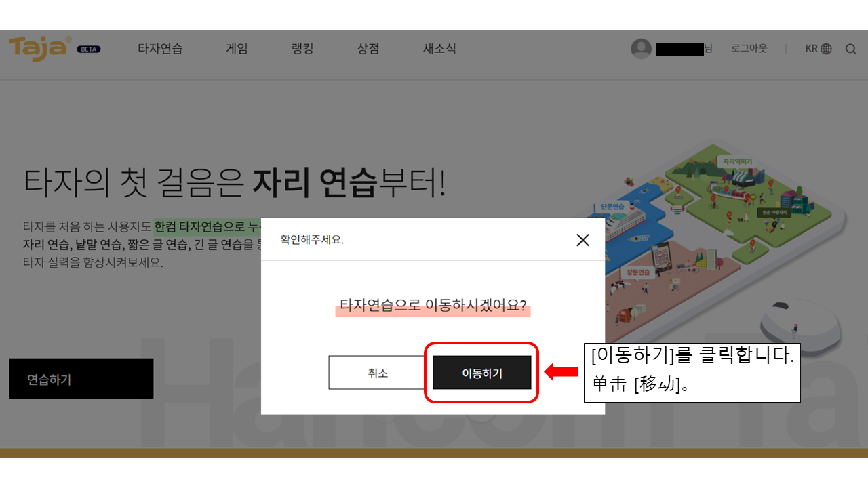Viewport: 868px width, 488px height.
Task: Open the 게임 menu
Action: [237, 49]
